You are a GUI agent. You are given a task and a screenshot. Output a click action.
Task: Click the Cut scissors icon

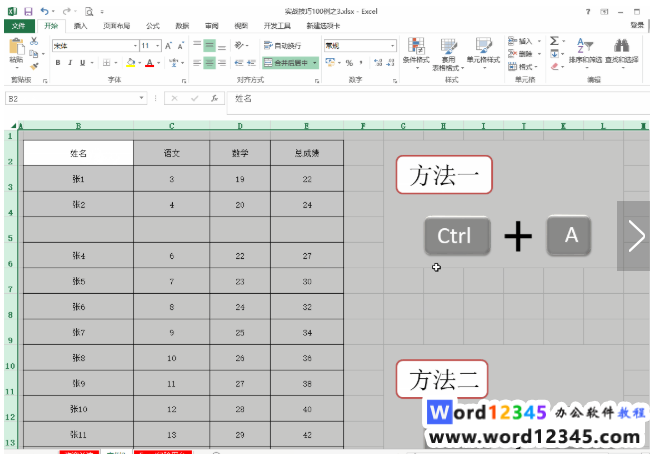pos(34,41)
